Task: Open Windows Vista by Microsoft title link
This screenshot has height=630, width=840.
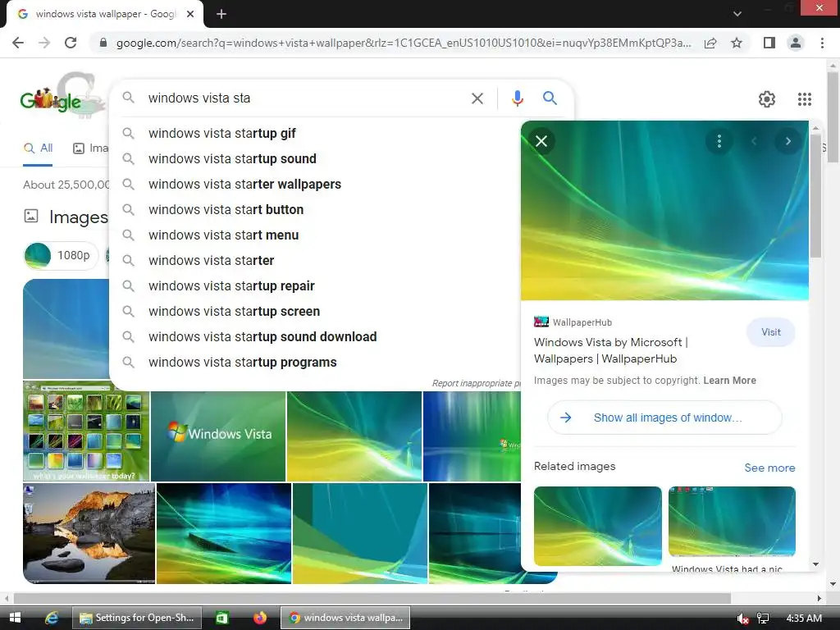Action: tap(610, 350)
